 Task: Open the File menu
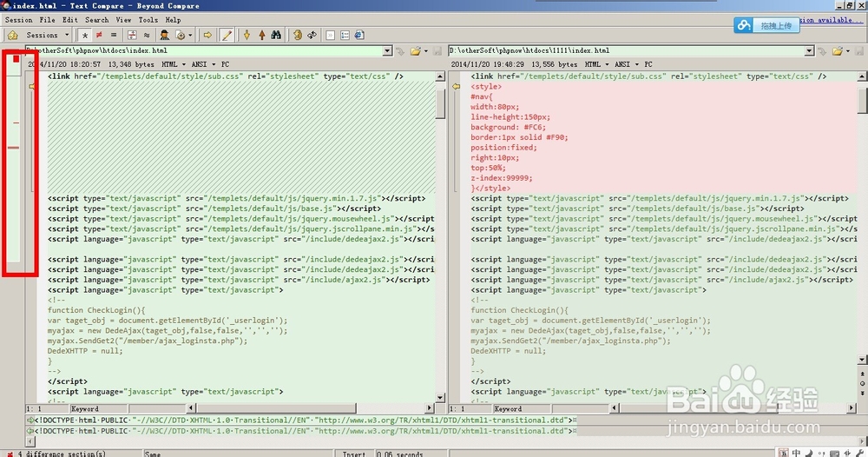(x=47, y=20)
